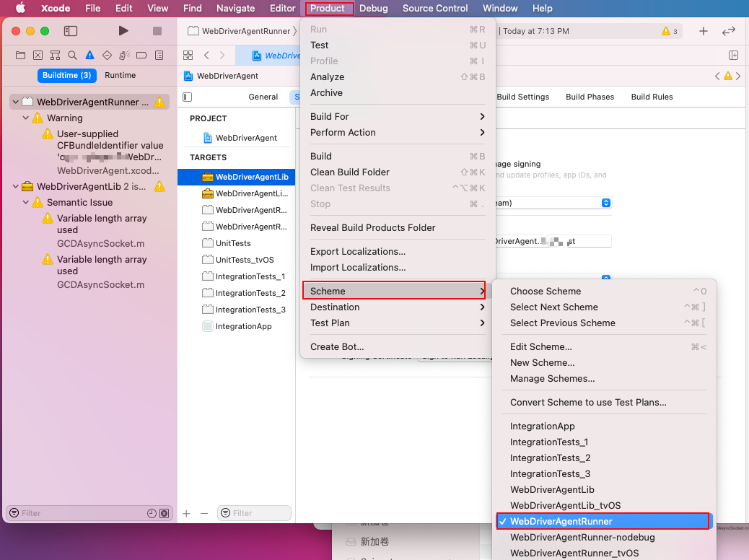Open the Debug navigator icon

pos(124,56)
